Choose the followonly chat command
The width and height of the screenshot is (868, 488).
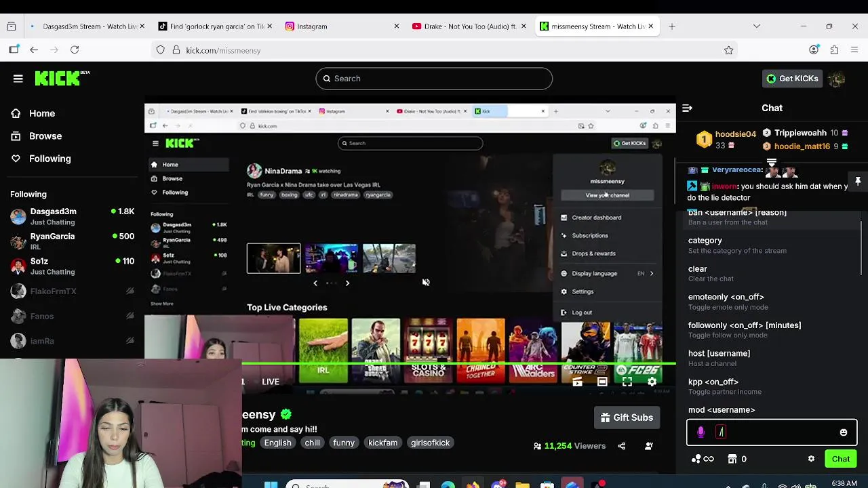772,330
